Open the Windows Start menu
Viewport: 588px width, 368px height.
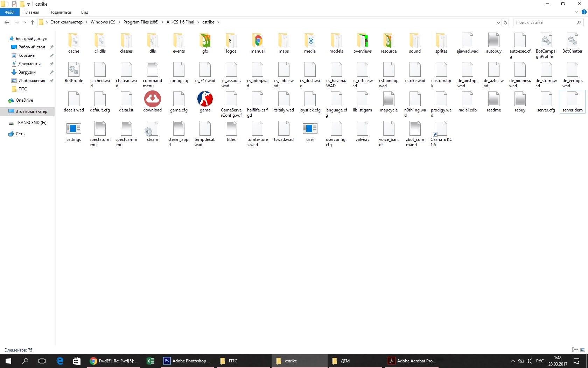(8, 361)
